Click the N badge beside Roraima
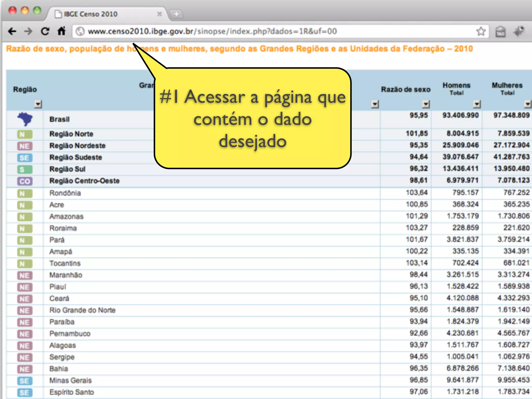 (25, 229)
